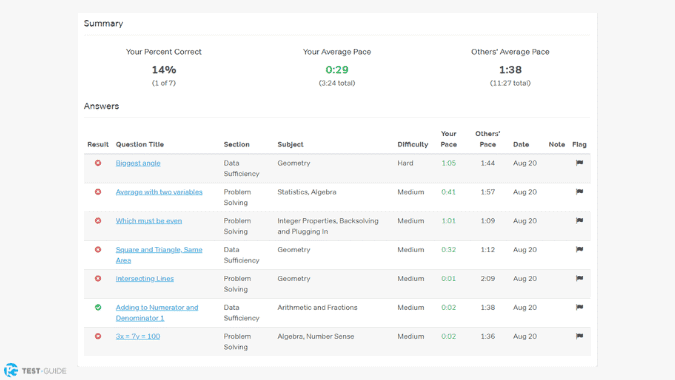Viewport: 675px width, 380px height.
Task: Toggle flag on Square and Triangle row
Action: click(579, 250)
